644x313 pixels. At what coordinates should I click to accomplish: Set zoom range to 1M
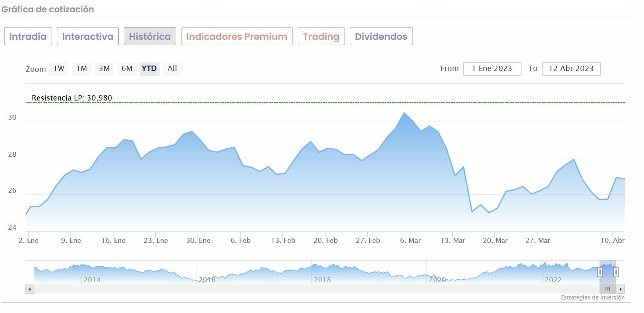(82, 69)
